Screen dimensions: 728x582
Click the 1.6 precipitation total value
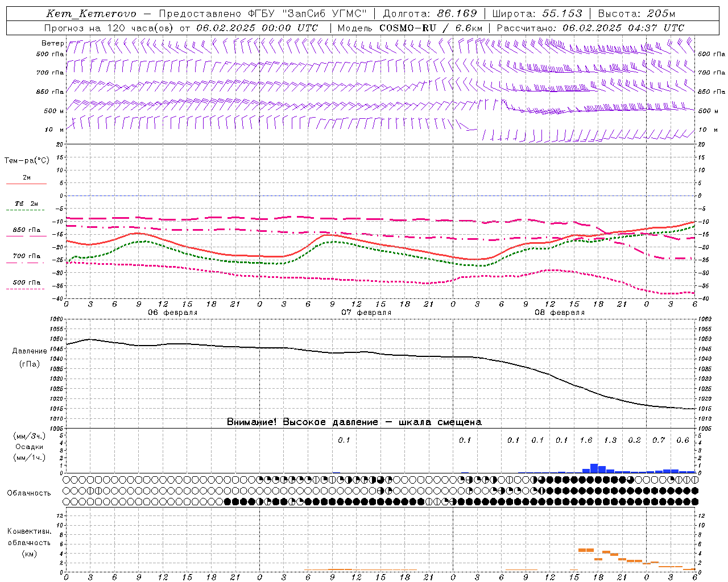(586, 440)
